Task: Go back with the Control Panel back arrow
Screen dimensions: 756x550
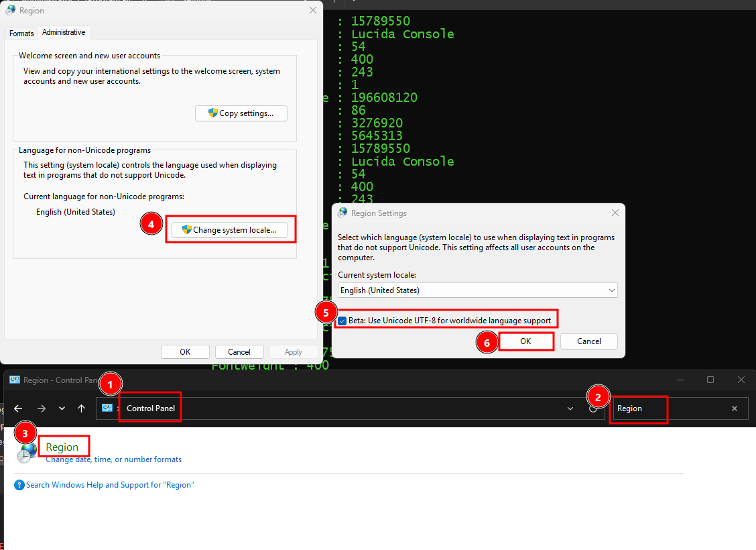Action: (x=18, y=408)
